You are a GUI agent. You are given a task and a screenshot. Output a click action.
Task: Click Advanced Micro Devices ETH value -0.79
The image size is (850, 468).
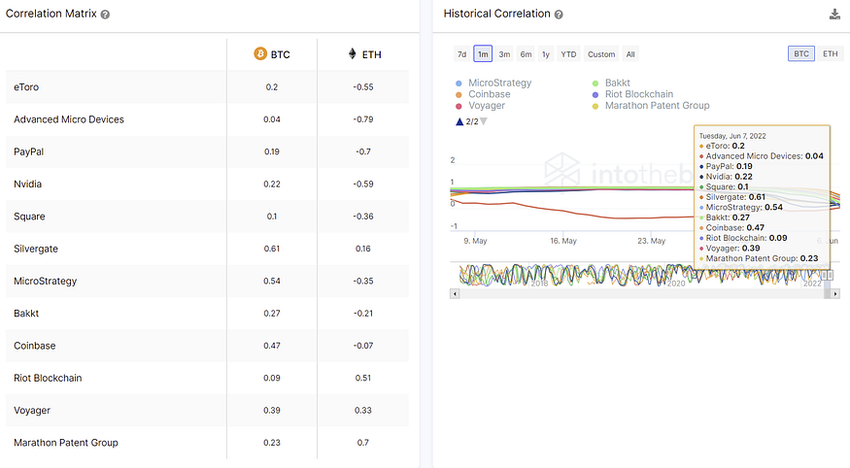tap(363, 119)
